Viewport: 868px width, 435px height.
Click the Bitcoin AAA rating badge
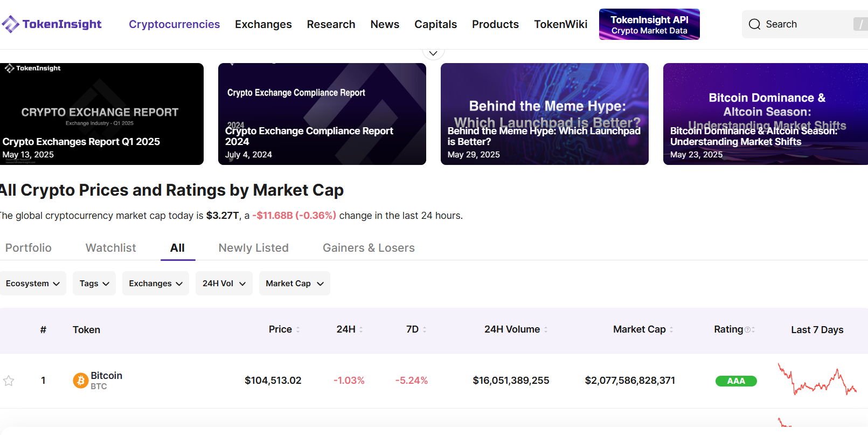point(736,381)
